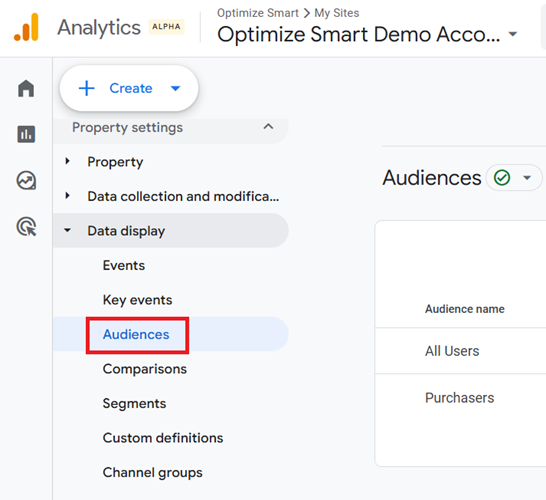
Task: Collapse the Data display section
Action: pyautogui.click(x=68, y=230)
